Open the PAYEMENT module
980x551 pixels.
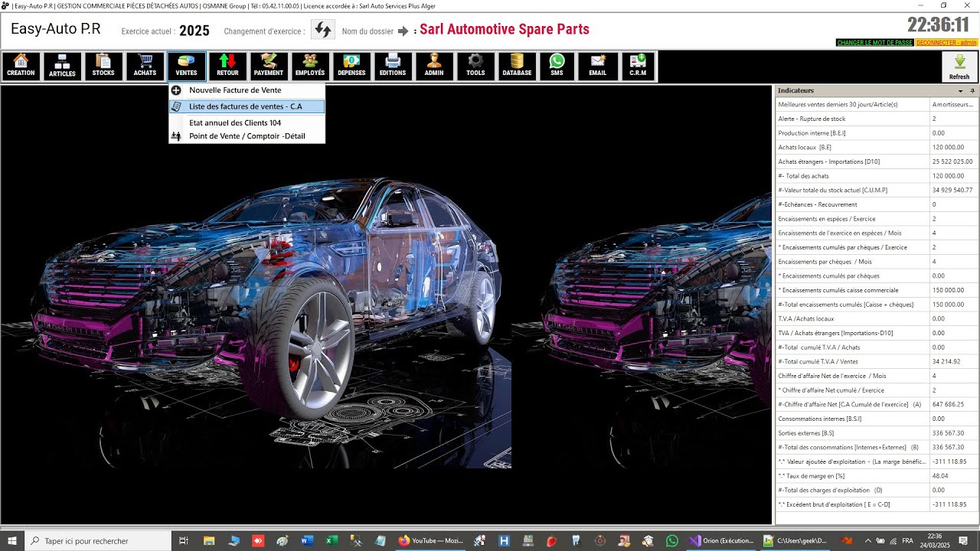point(269,67)
